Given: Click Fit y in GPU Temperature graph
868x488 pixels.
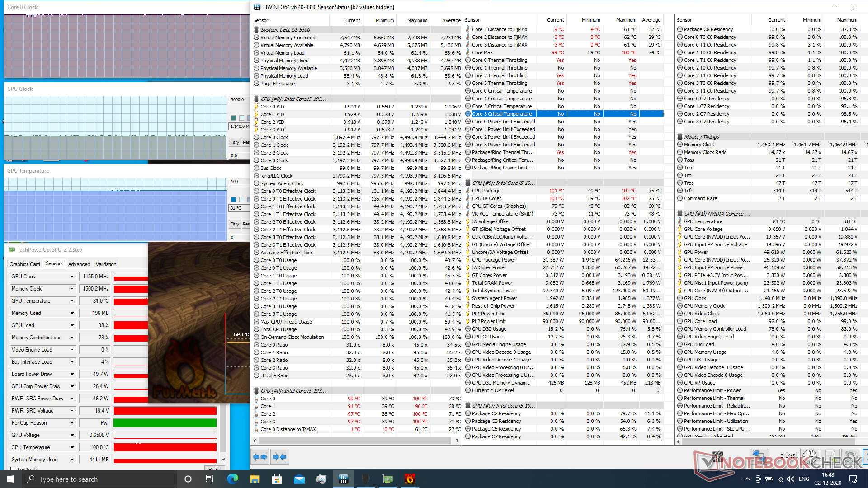Looking at the screenshot, I should (234, 224).
